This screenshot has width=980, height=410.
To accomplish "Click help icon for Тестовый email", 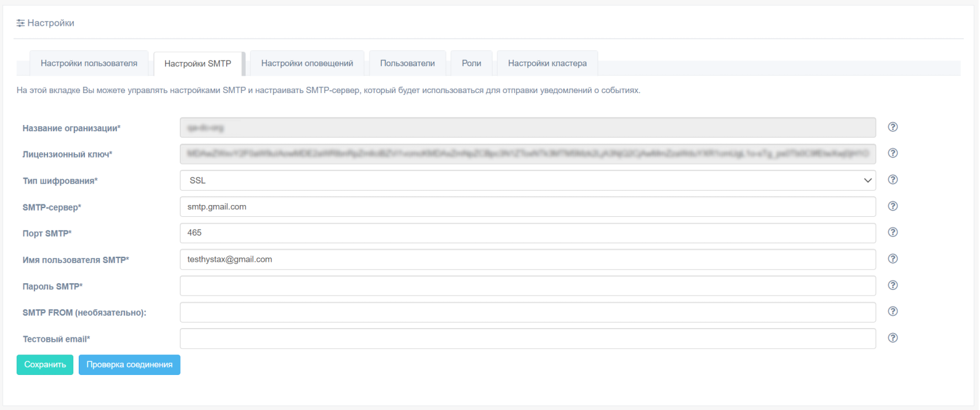I will (893, 338).
